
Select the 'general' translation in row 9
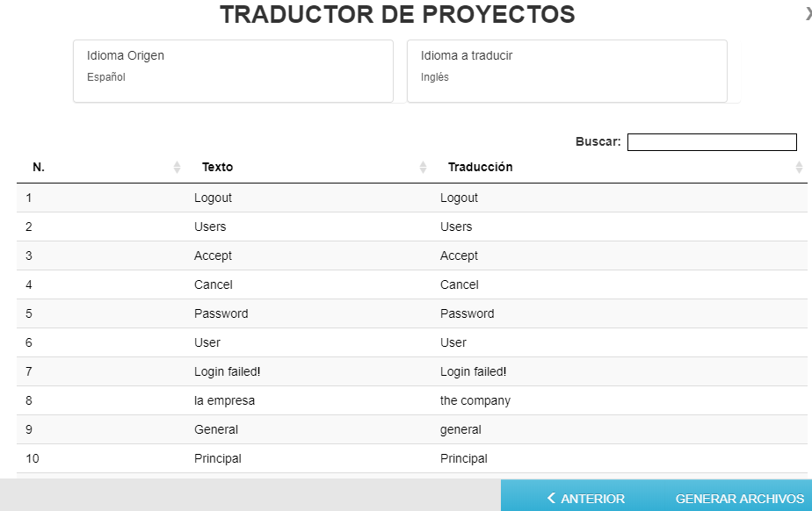[x=624, y=429]
